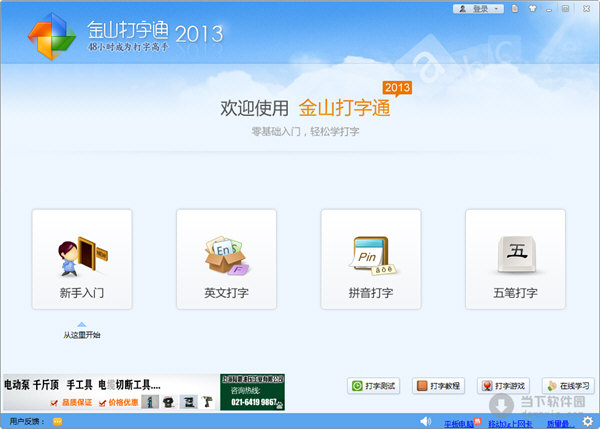Image resolution: width=600 pixels, height=429 pixels.
Task: Click the 零基础入门，轻松学打字 subtitle
Action: point(305,132)
